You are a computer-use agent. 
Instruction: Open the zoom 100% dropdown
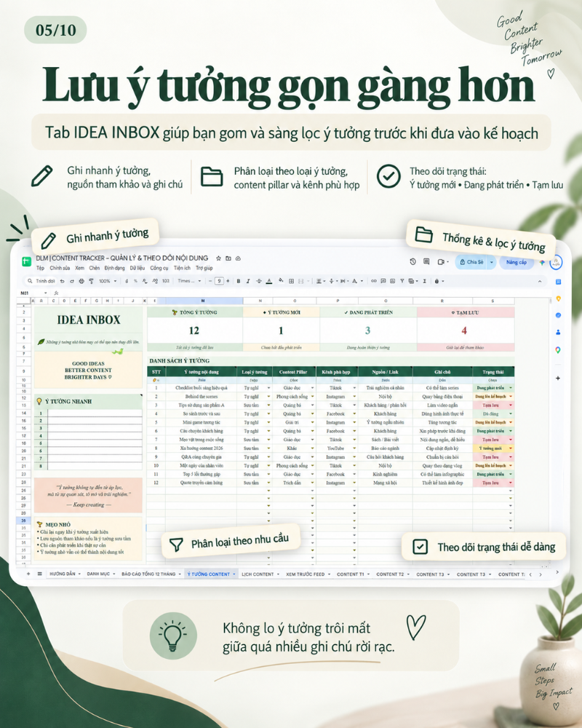[x=108, y=281]
